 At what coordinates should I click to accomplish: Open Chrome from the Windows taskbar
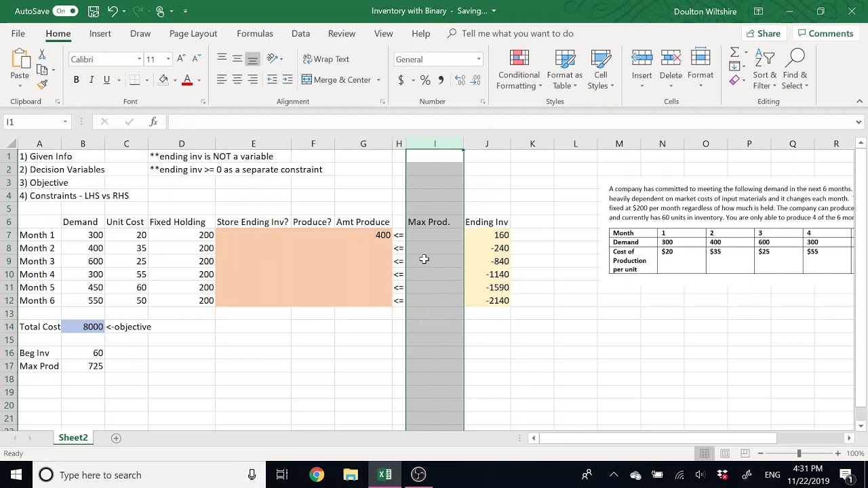coord(317,474)
